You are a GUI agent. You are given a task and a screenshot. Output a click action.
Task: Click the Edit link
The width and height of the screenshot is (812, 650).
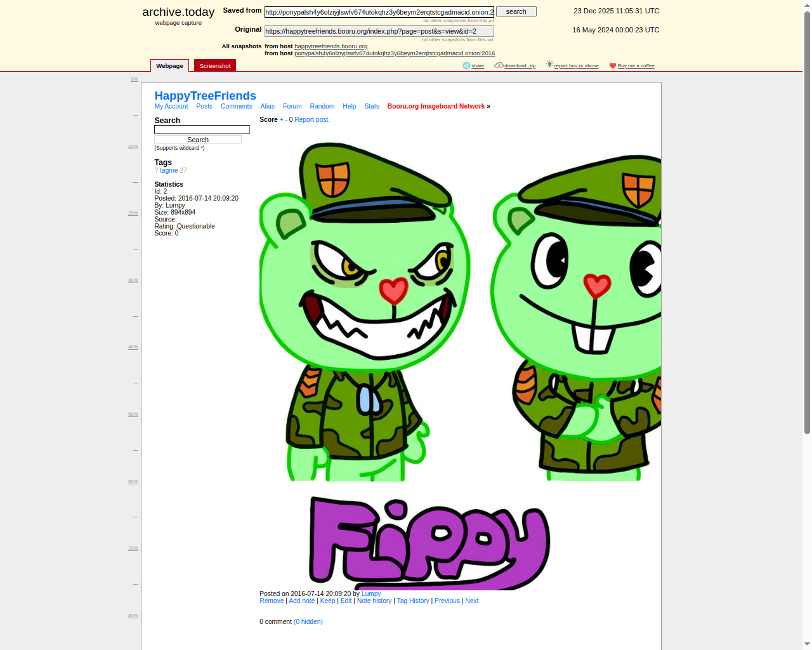click(346, 601)
